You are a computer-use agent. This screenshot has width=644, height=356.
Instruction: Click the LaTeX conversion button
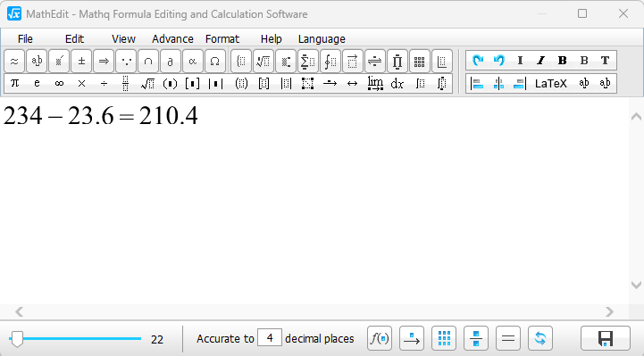(551, 84)
